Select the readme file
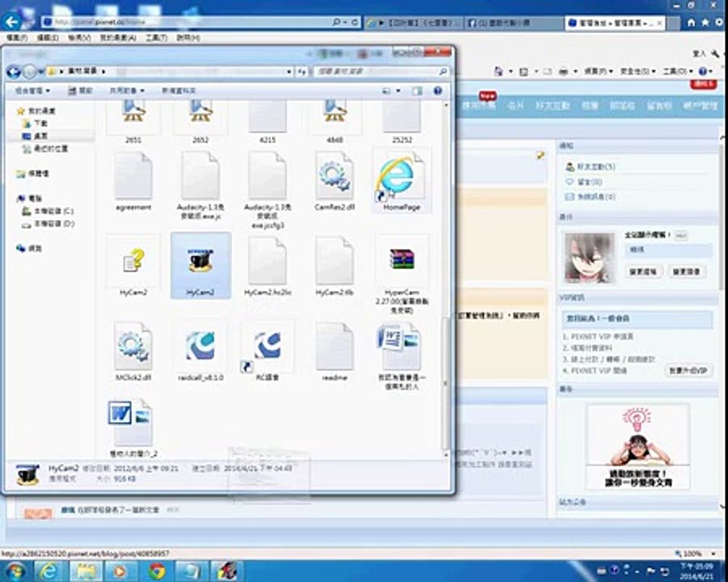Screen dimensions: 728x582 tap(334, 352)
